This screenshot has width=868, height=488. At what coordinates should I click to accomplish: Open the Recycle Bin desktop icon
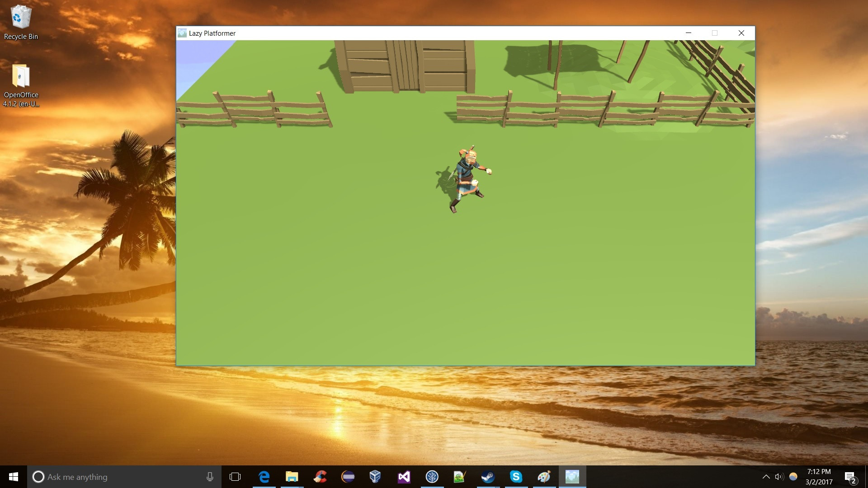click(21, 23)
